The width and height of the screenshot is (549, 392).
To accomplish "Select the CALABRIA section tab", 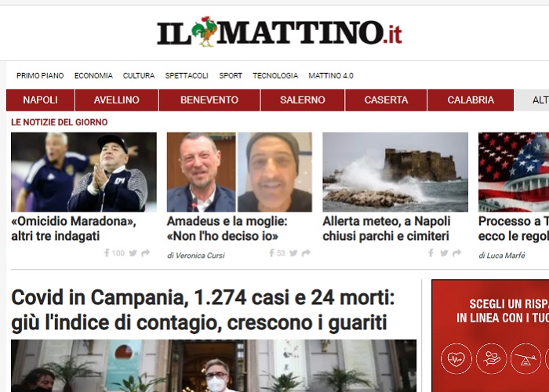I will click(x=471, y=100).
